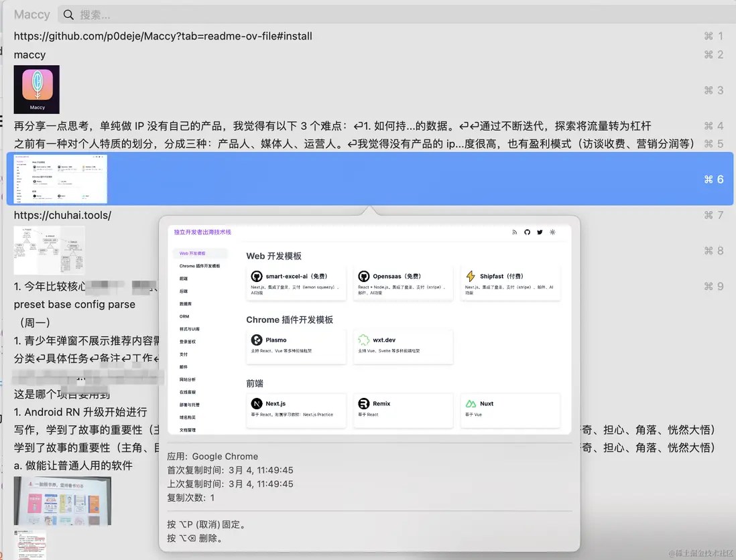
Task: Click the wxt.dev green logo icon
Action: pos(364,340)
